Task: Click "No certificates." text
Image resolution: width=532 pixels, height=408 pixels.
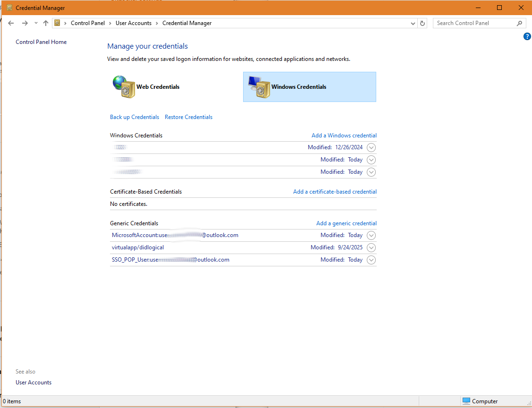Action: (128, 204)
